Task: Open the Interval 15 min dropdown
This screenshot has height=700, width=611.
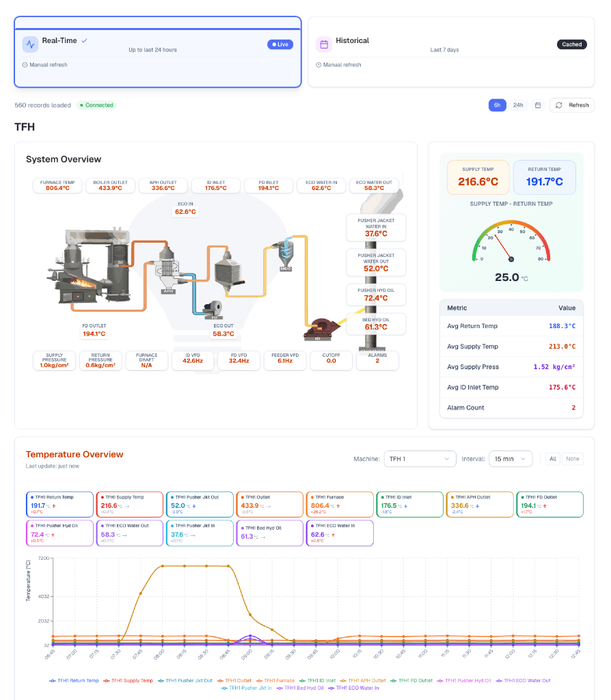Action: (x=511, y=459)
